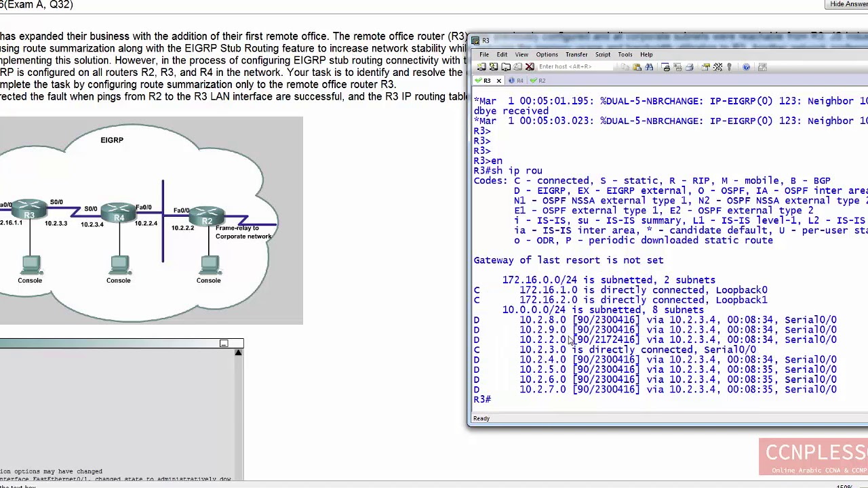
Task: Click the Quick Connect toolbar icon
Action: tap(494, 66)
